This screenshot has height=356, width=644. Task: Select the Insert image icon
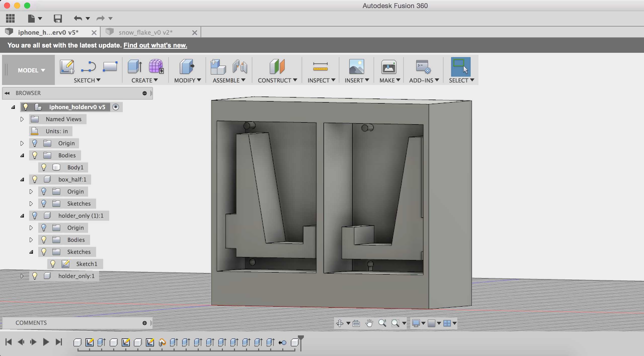[356, 67]
